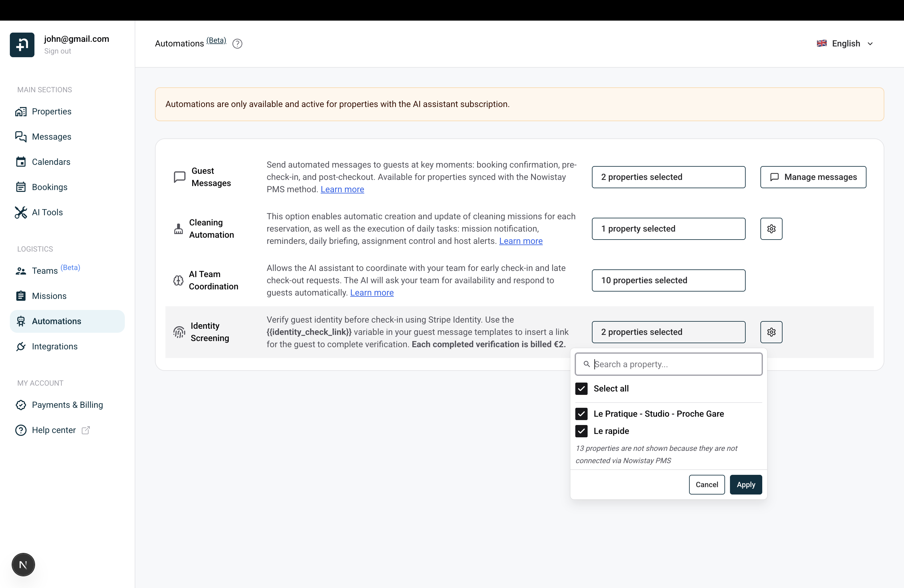The width and height of the screenshot is (904, 588).
Task: Uncheck the Le rapide property
Action: tap(581, 431)
